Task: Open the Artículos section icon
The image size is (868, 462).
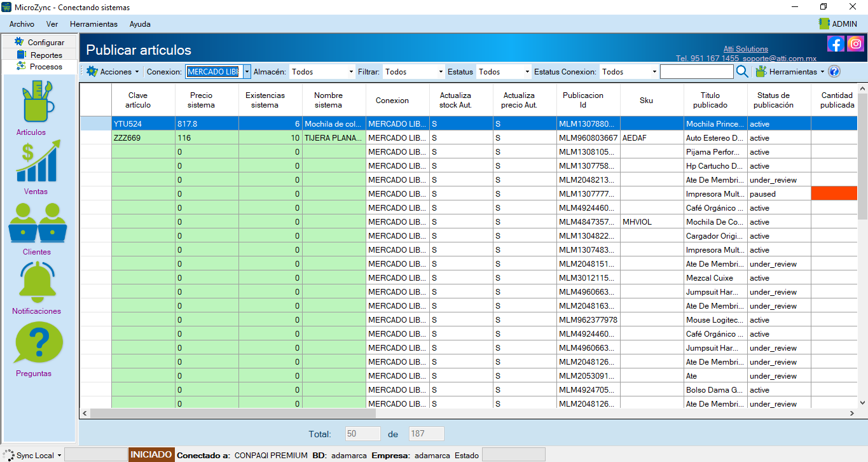Action: [x=38, y=101]
